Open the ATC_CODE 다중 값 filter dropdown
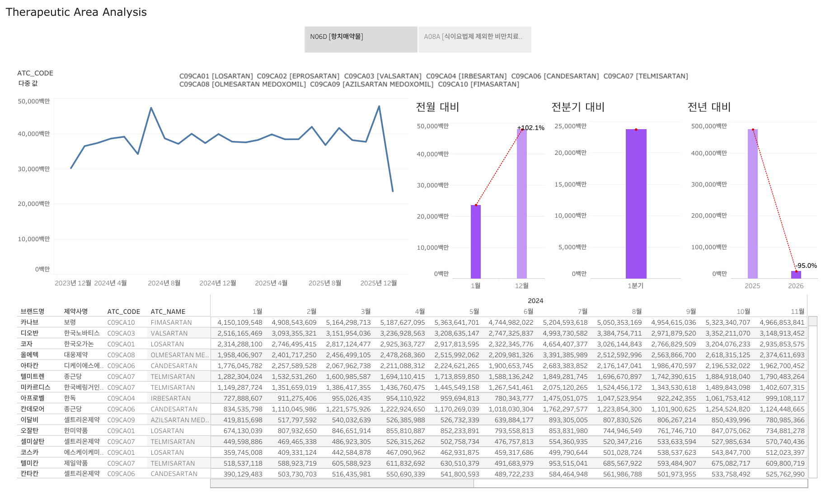This screenshot has height=504, width=835. [x=28, y=84]
